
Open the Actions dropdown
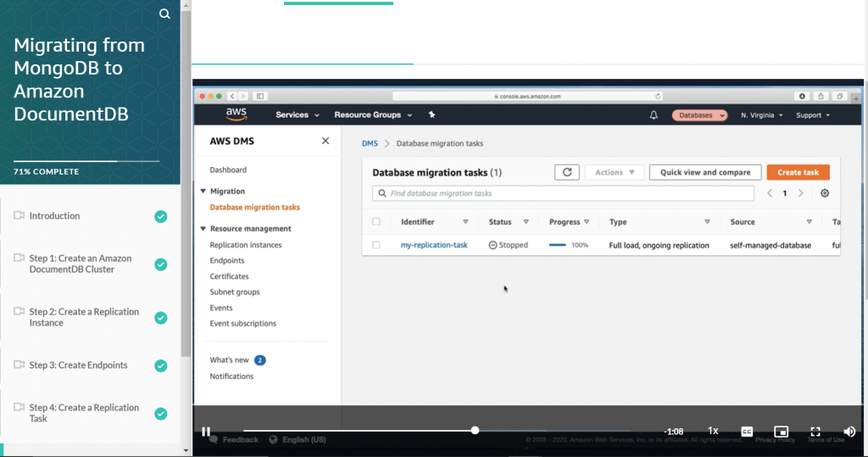tap(615, 172)
